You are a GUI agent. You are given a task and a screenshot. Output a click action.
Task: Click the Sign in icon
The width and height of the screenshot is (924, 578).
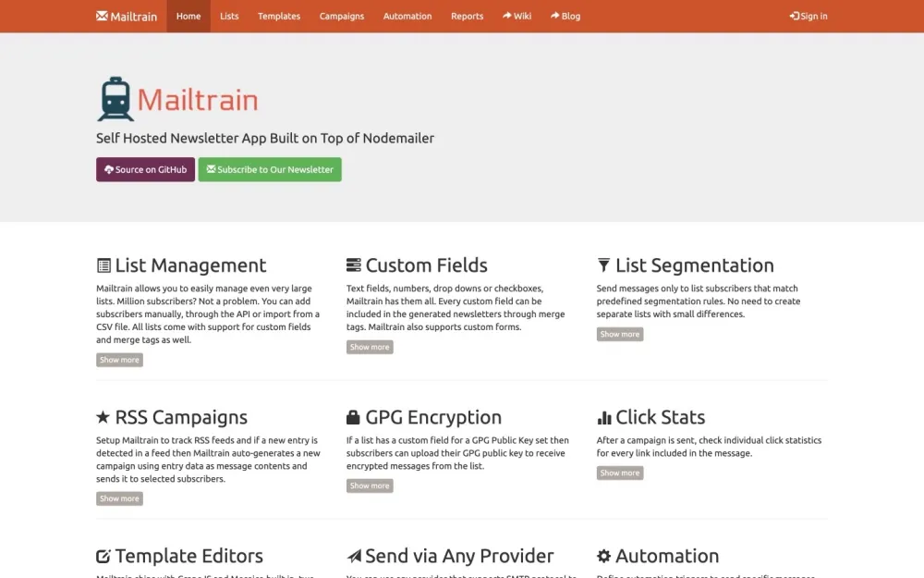pos(793,16)
